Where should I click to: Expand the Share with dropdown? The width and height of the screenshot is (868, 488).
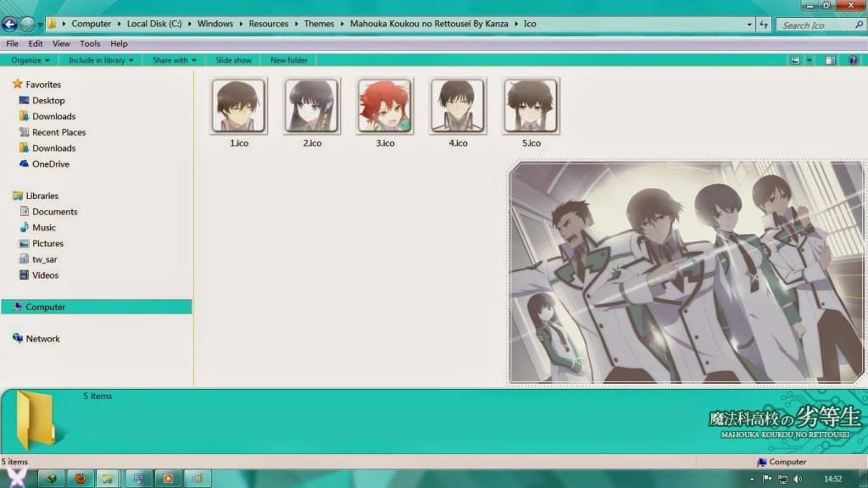point(175,60)
